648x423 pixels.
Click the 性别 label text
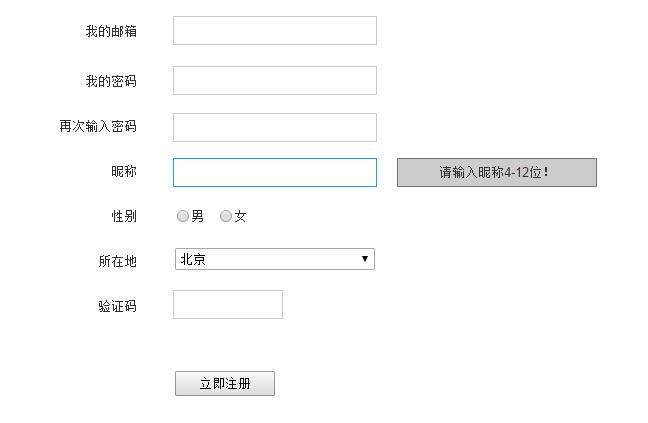(x=124, y=216)
